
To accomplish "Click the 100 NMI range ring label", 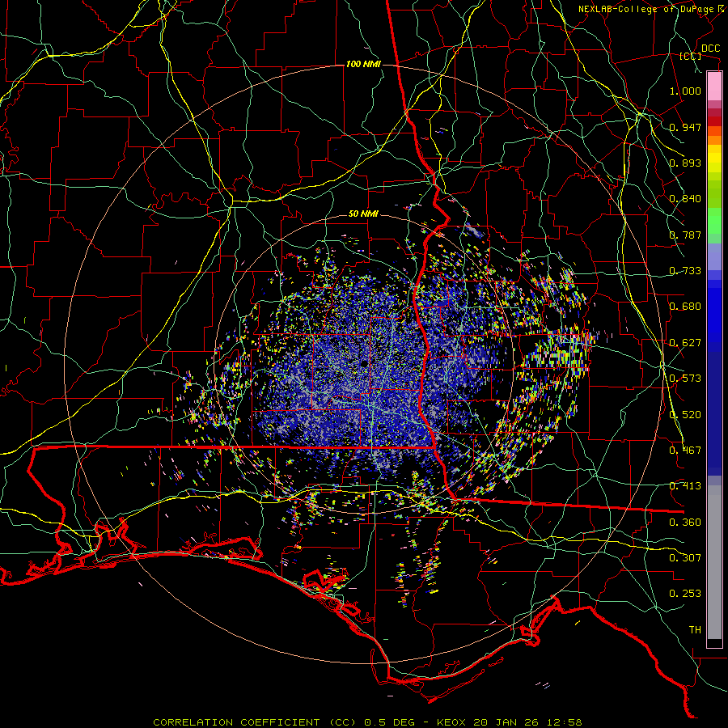I will [363, 64].
